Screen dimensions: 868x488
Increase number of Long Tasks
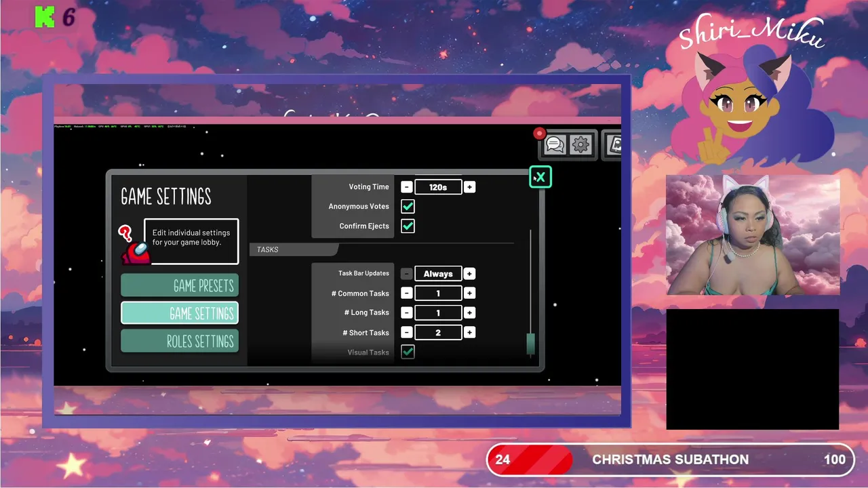pos(469,313)
